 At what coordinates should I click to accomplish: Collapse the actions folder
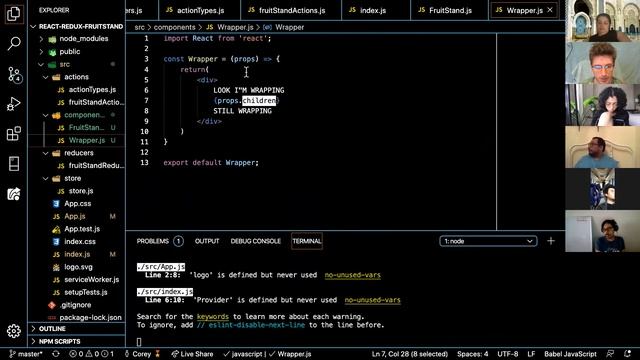coord(77,77)
